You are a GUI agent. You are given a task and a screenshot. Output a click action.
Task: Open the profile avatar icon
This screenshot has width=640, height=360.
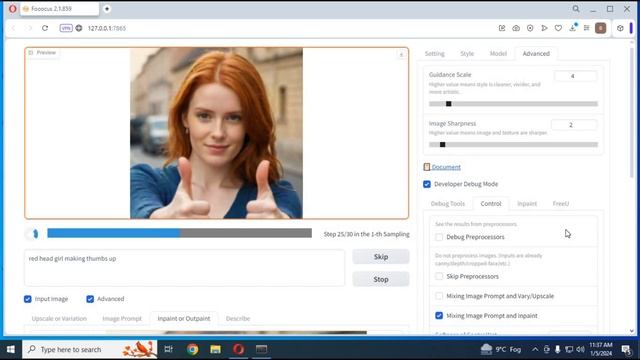tap(600, 28)
